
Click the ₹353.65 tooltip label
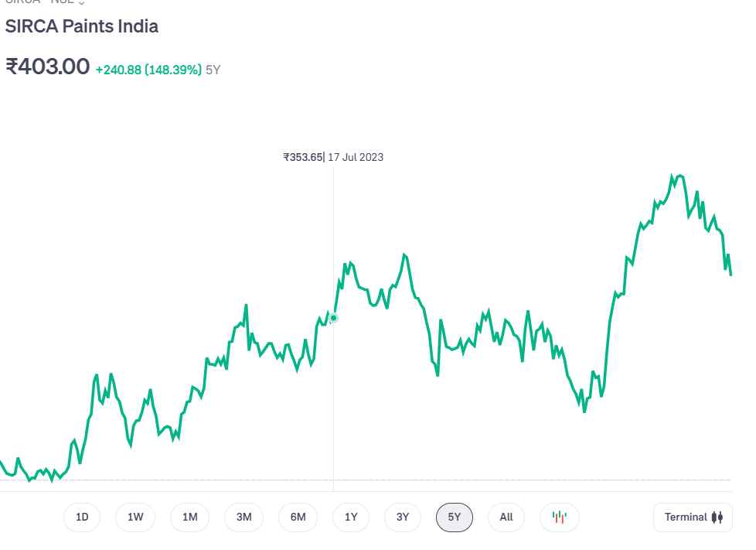coord(302,157)
